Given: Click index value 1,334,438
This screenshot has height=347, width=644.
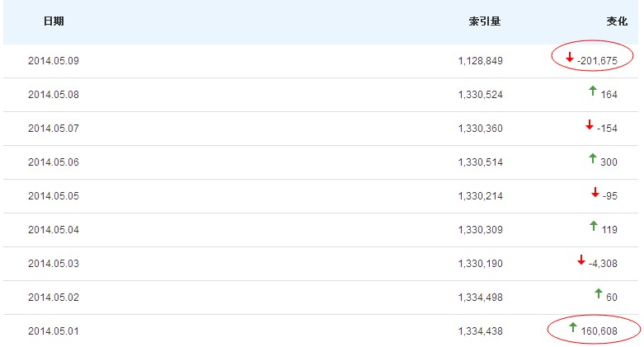Looking at the screenshot, I should 480,331.
